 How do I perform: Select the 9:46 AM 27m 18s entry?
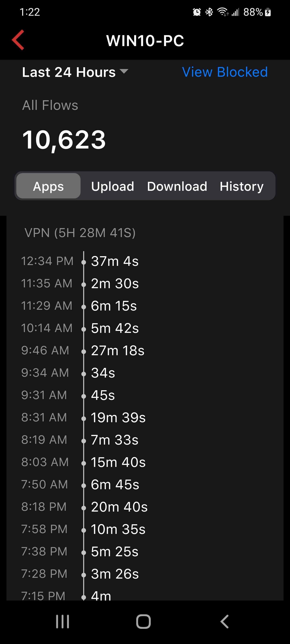118,351
